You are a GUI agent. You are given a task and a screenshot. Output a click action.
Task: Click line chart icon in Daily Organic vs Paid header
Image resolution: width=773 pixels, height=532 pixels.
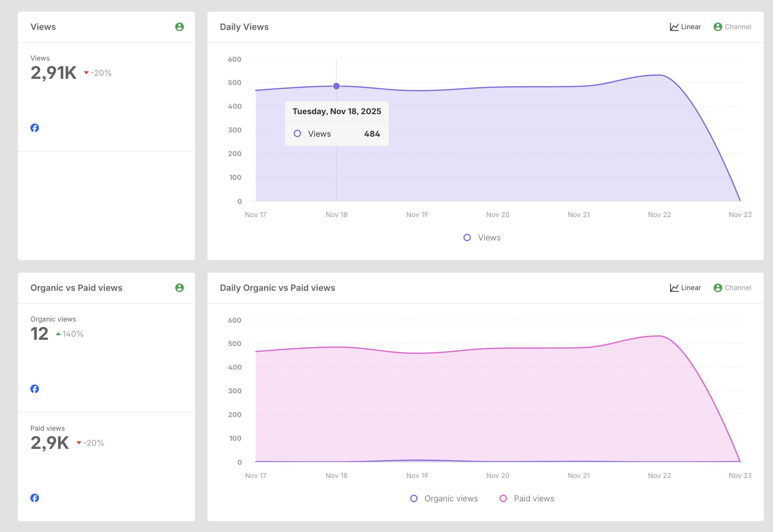point(674,288)
